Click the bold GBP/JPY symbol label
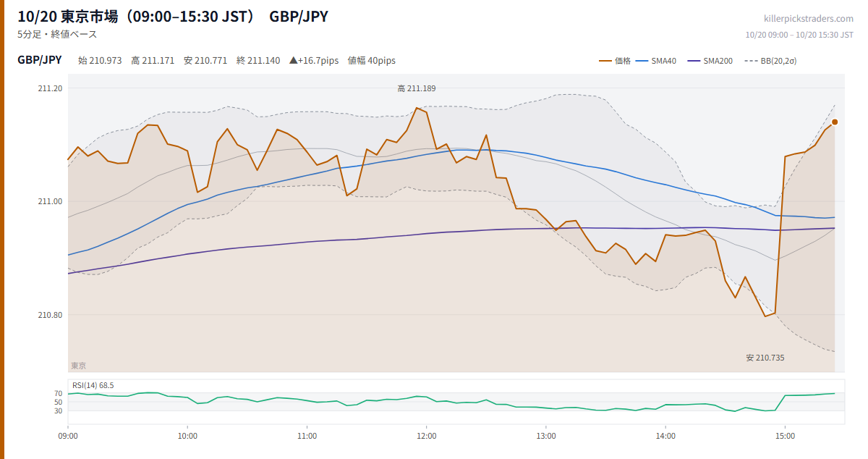 pos(40,60)
